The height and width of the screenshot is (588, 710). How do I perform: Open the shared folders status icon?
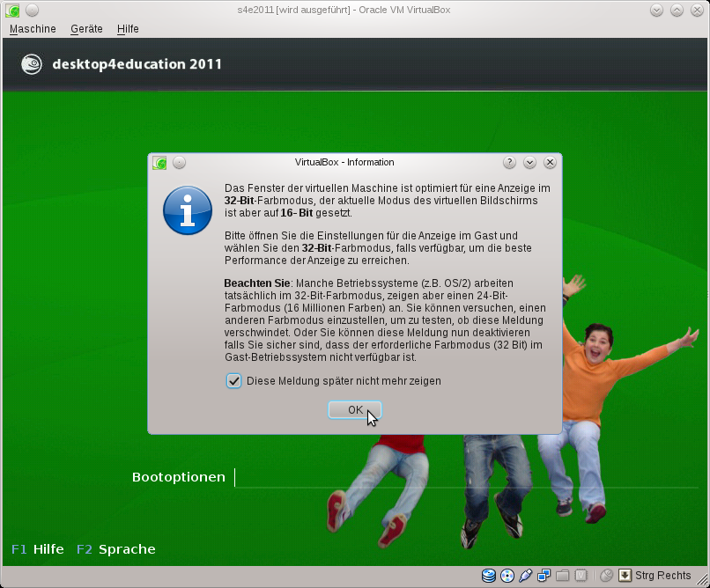[562, 576]
